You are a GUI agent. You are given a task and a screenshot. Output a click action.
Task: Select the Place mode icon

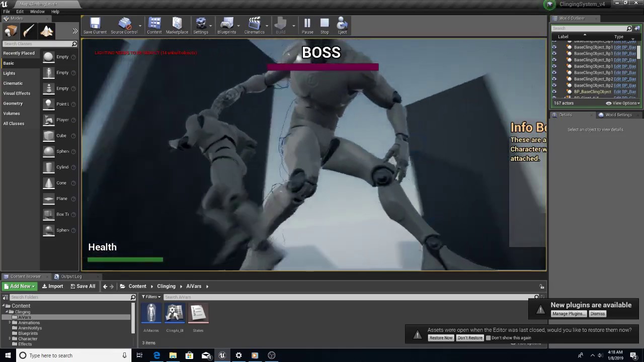11,31
